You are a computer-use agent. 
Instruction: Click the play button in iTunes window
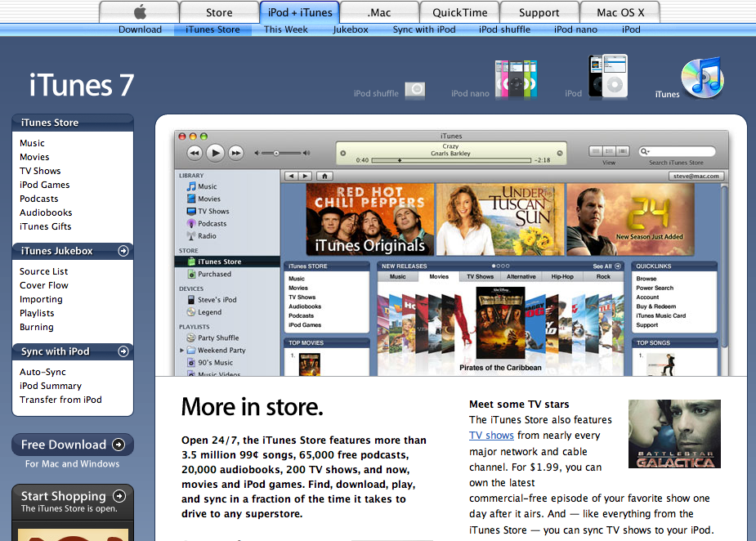pyautogui.click(x=215, y=154)
